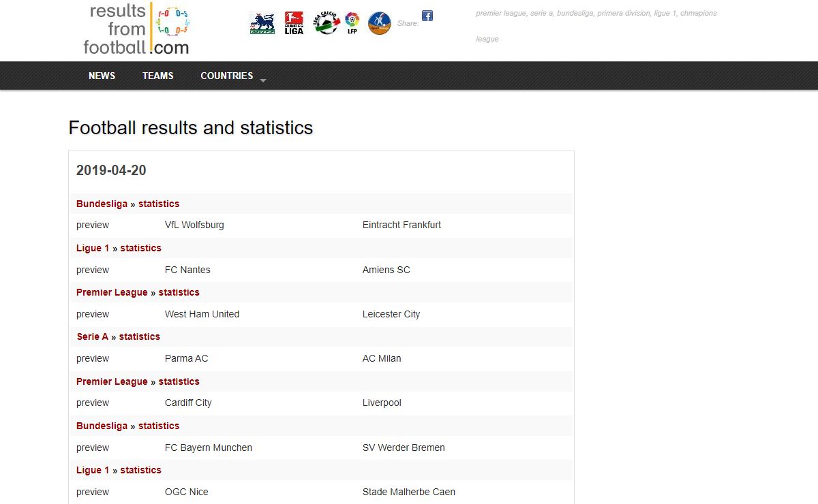Click the resultsfromfootball.com site logo
This screenshot has width=818, height=504.
coord(136,29)
